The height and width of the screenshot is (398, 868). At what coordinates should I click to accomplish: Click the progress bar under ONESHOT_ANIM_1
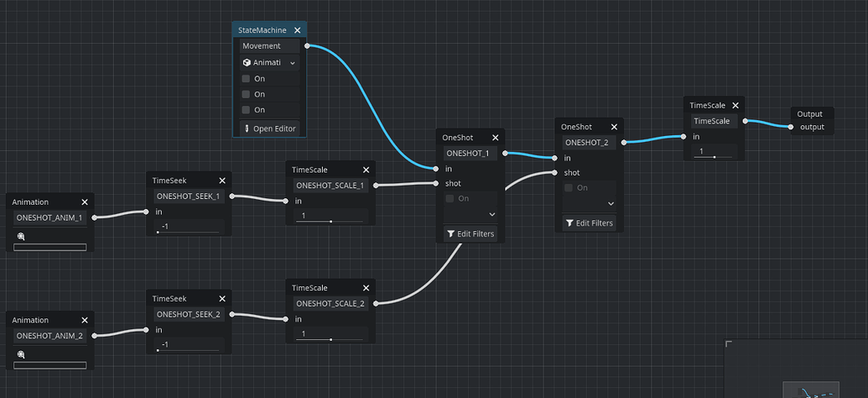[x=49, y=247]
